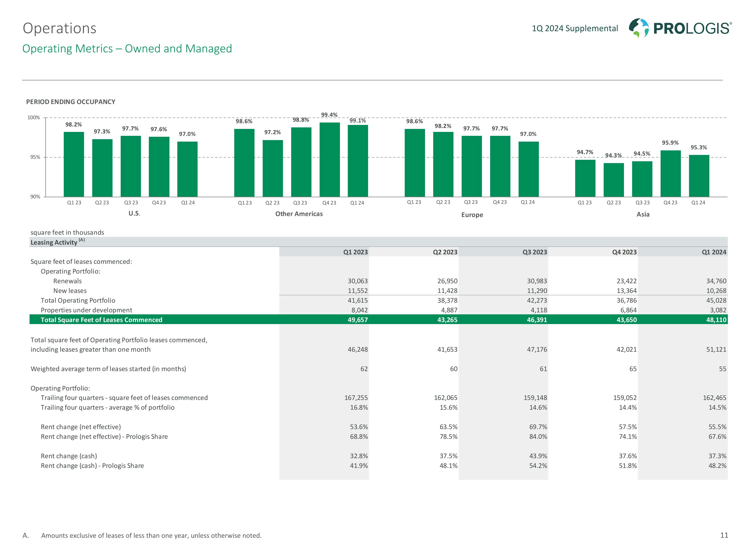Click the Leasing Activity section header

point(54,242)
